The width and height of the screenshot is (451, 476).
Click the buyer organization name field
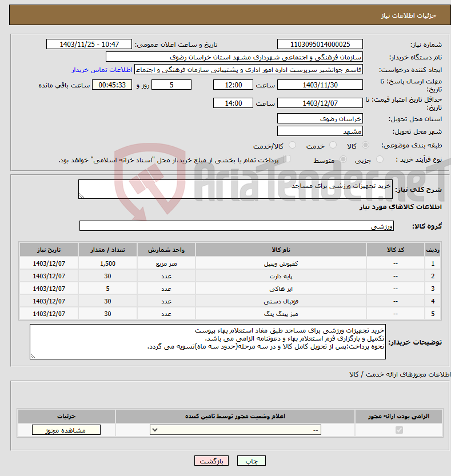pos(234,57)
